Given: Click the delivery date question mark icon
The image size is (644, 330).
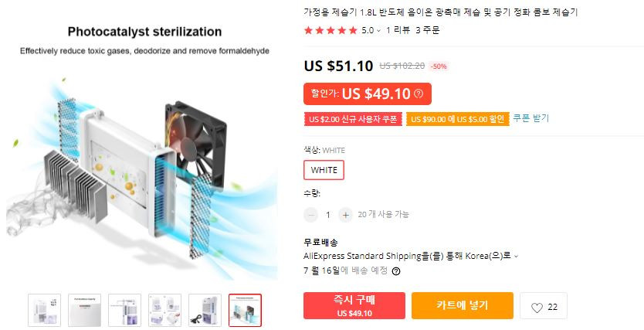Looking at the screenshot, I should [396, 271].
